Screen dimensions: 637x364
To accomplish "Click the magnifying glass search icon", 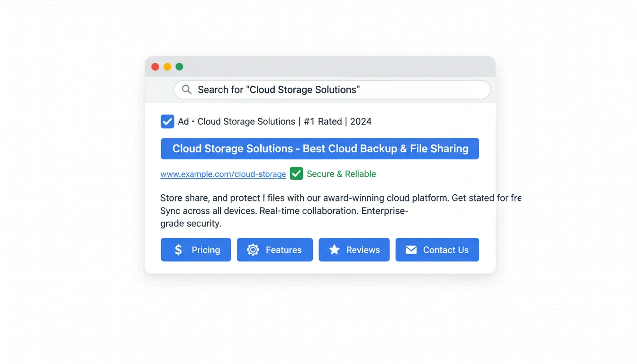I will coord(187,90).
